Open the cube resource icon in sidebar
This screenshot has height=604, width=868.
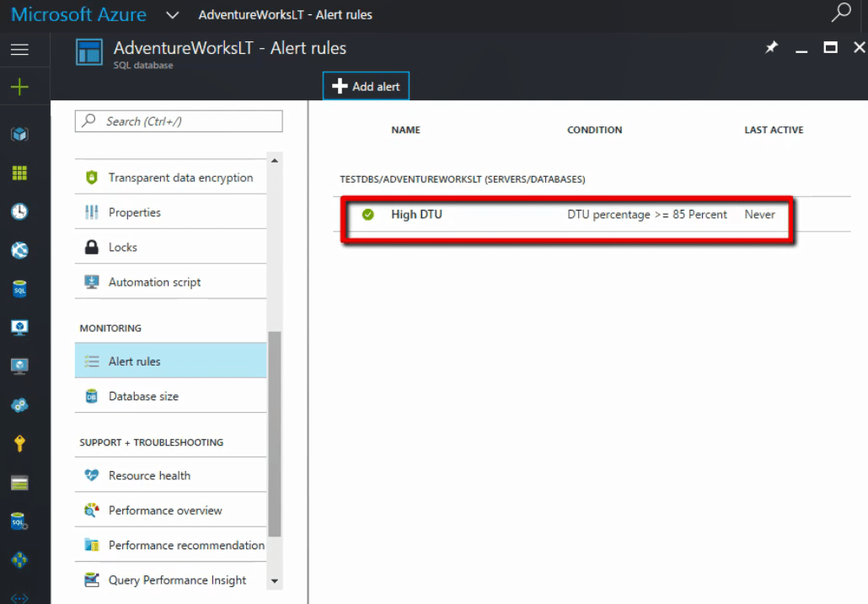coord(19,134)
